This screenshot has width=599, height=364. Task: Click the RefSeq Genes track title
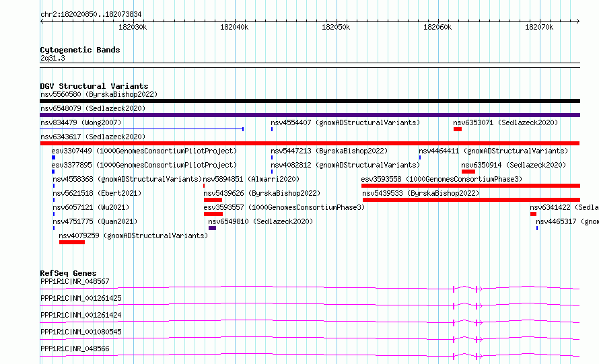69,273
